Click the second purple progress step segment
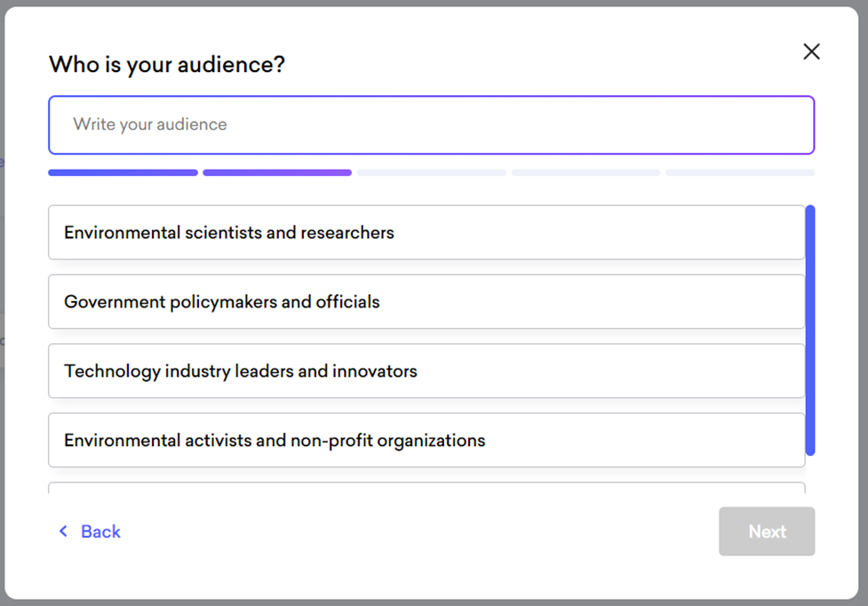 (277, 172)
